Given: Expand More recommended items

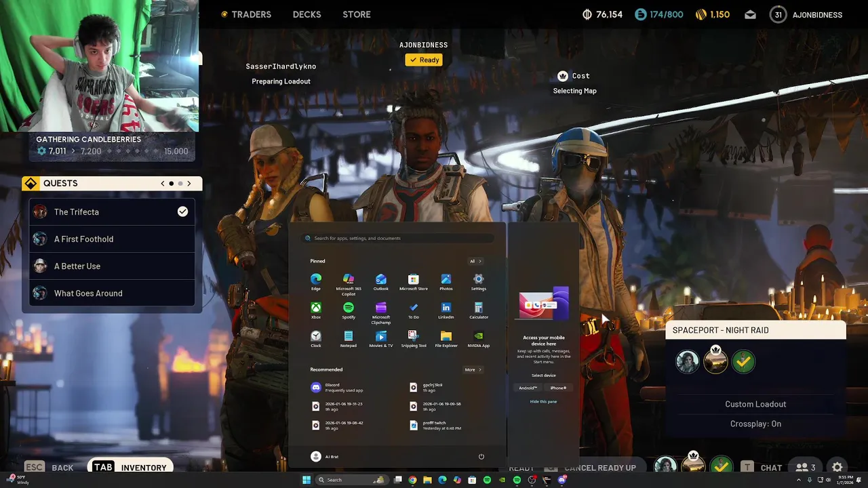Looking at the screenshot, I should tap(473, 369).
